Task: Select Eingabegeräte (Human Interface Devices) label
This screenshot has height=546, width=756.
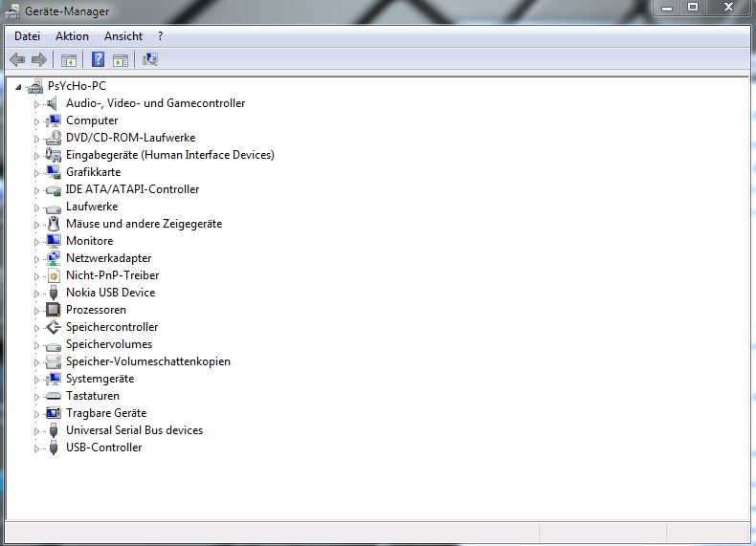Action: 170,155
